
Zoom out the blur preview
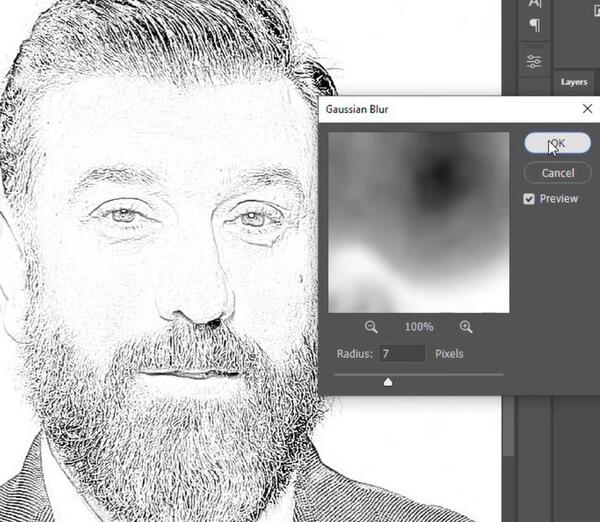pos(371,327)
